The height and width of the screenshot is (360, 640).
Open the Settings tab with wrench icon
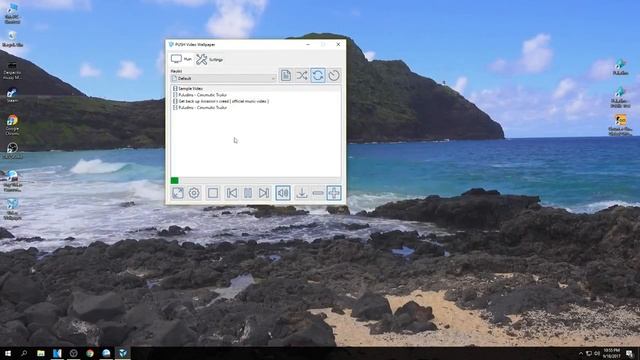[x=209, y=60]
